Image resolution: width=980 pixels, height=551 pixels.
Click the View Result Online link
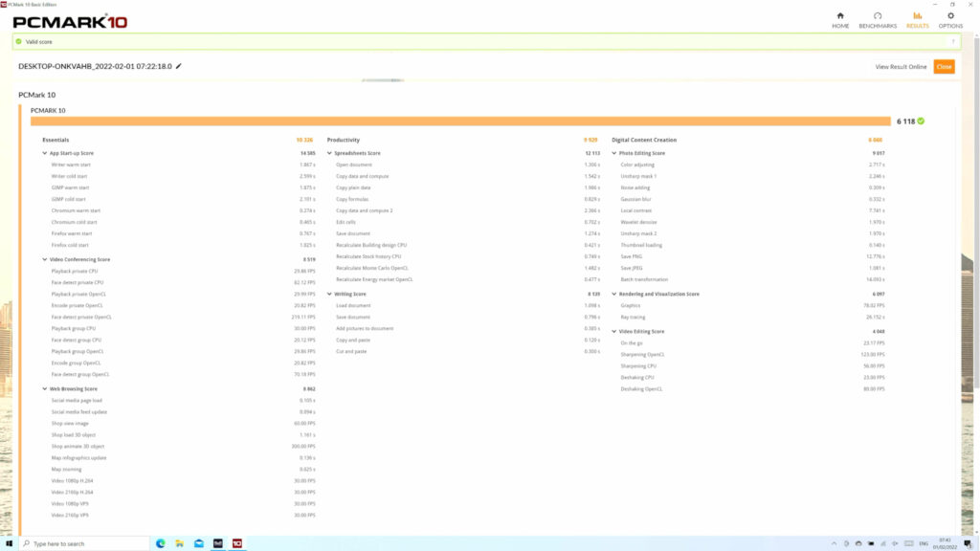pyautogui.click(x=901, y=67)
